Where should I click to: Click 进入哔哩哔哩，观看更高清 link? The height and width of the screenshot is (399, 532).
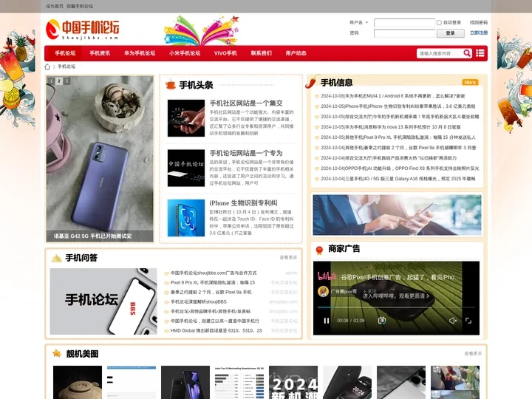(396, 296)
